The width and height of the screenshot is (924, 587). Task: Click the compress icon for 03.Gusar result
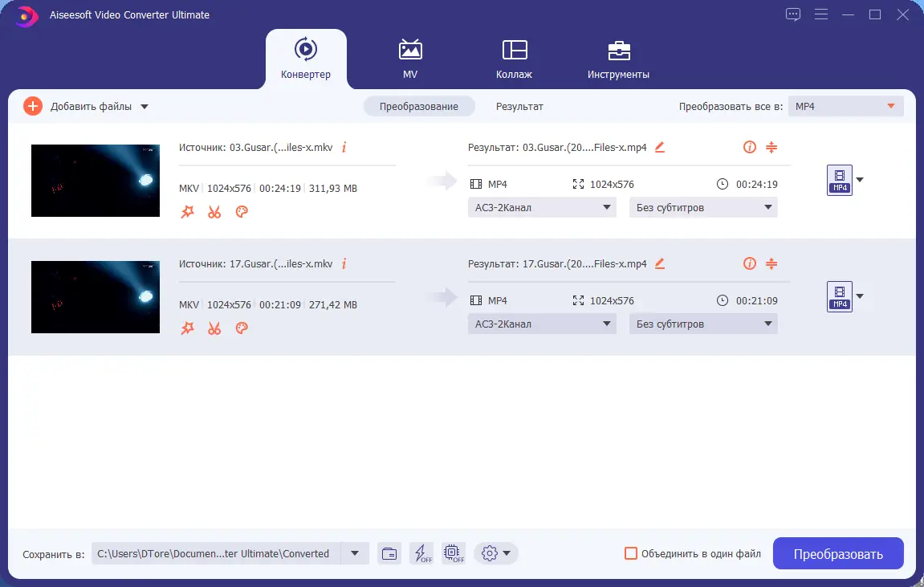tap(771, 147)
